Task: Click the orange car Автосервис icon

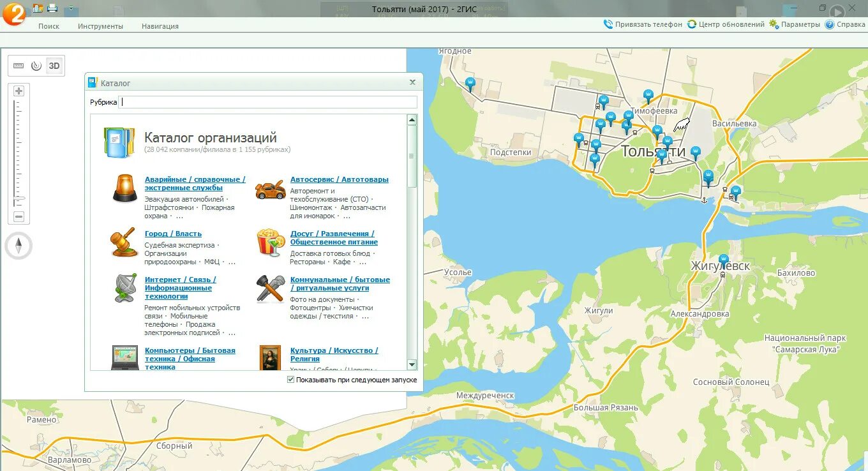Action: pos(270,190)
